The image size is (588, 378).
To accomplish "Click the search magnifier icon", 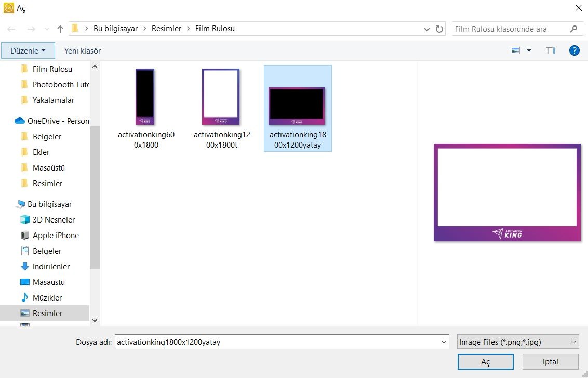I will pos(573,29).
